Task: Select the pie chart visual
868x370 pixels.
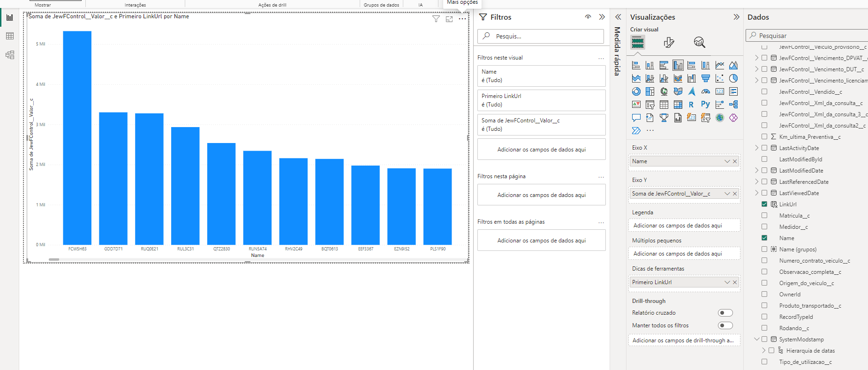Action: click(733, 78)
